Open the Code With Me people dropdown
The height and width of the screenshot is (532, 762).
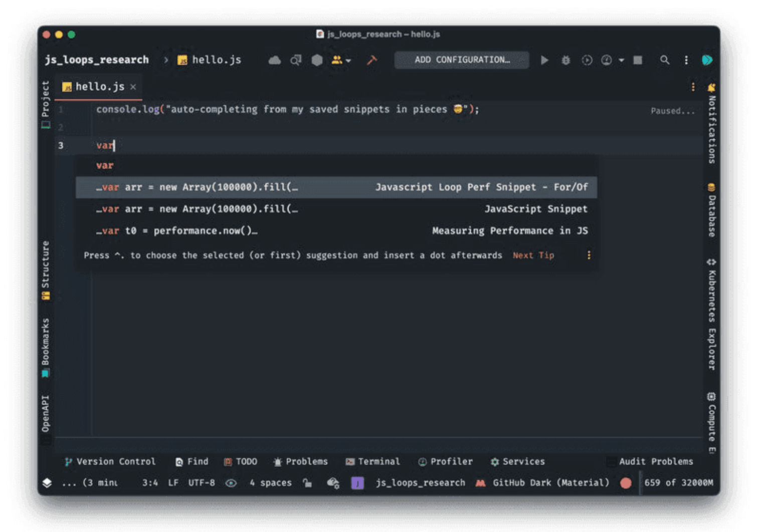[341, 60]
